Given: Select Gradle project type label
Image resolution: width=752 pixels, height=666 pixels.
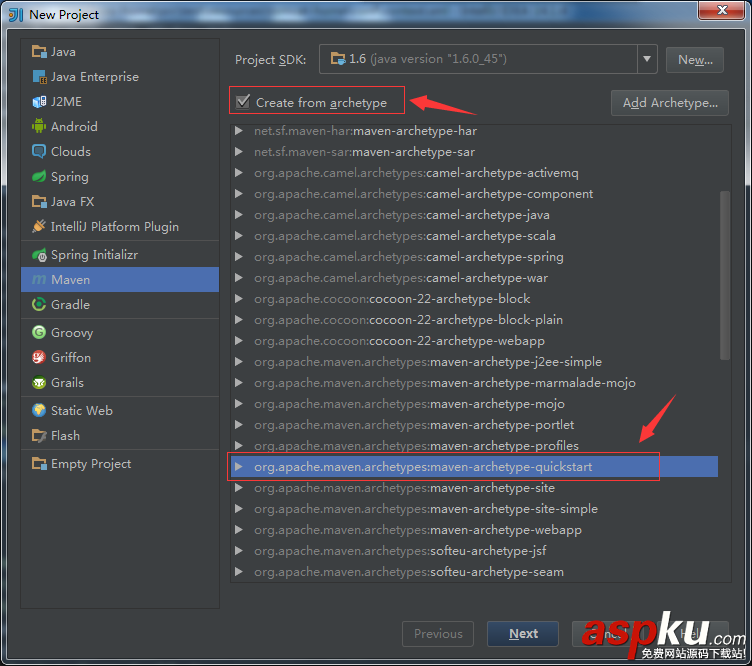Looking at the screenshot, I should (70, 304).
